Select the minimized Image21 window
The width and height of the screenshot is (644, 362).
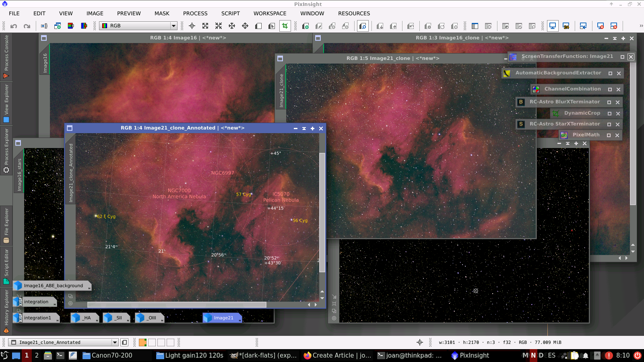pyautogui.click(x=223, y=318)
